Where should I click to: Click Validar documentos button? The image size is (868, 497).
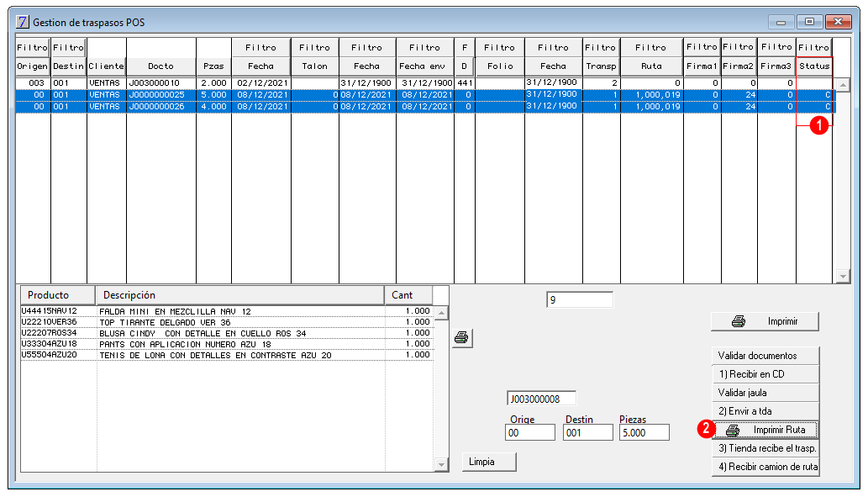point(765,356)
